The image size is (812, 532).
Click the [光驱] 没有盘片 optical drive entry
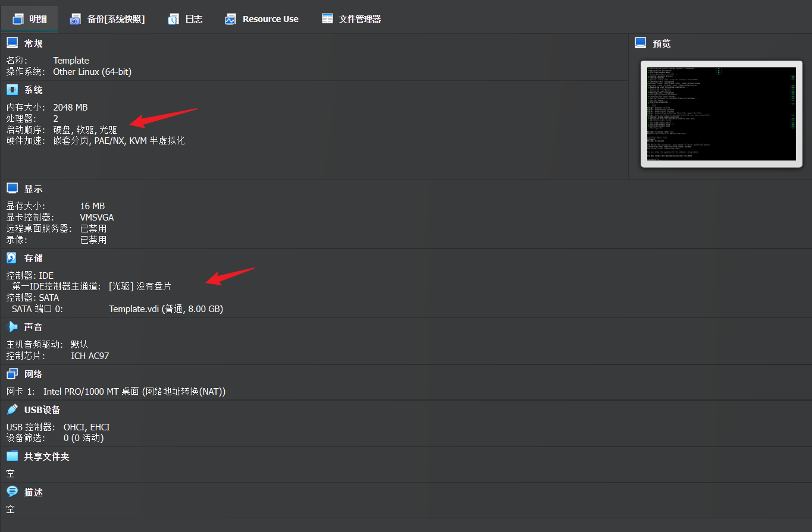pyautogui.click(x=140, y=287)
